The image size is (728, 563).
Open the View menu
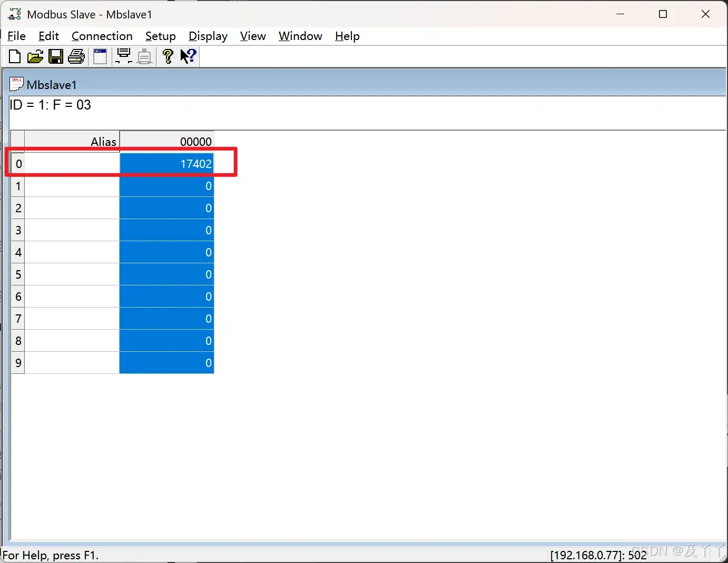pos(253,36)
